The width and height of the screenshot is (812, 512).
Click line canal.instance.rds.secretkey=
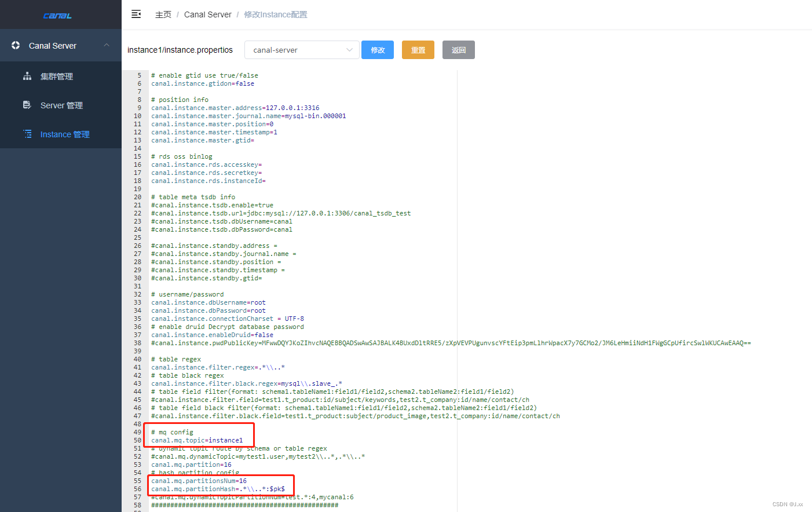(x=206, y=173)
